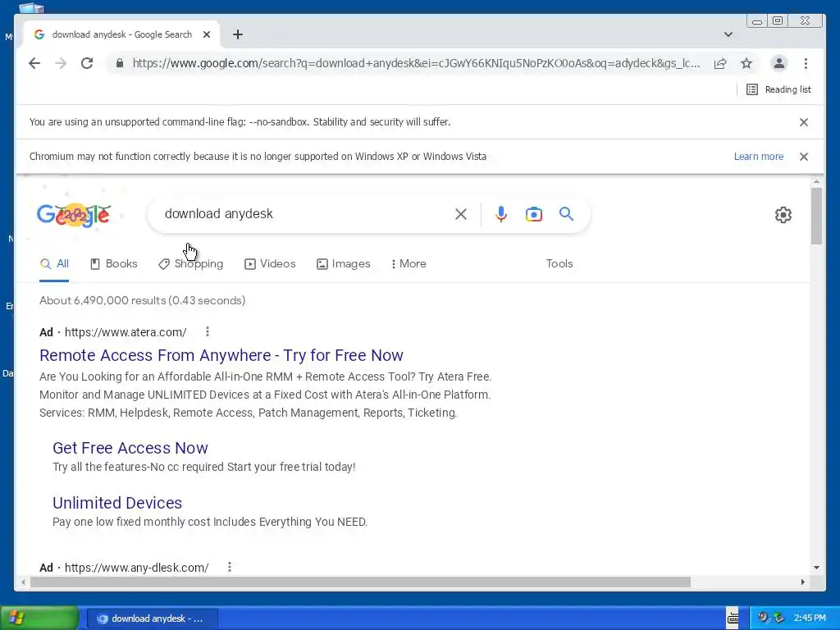Click the 2:45 PM clock
The height and width of the screenshot is (630, 840).
810,618
